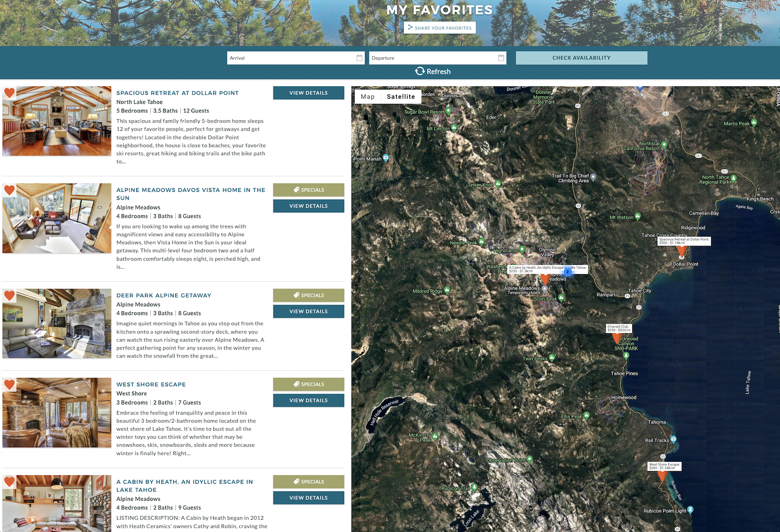The height and width of the screenshot is (532, 780).
Task: Remove Deer Park Alpine Getaway from favorites
Action: click(x=9, y=295)
